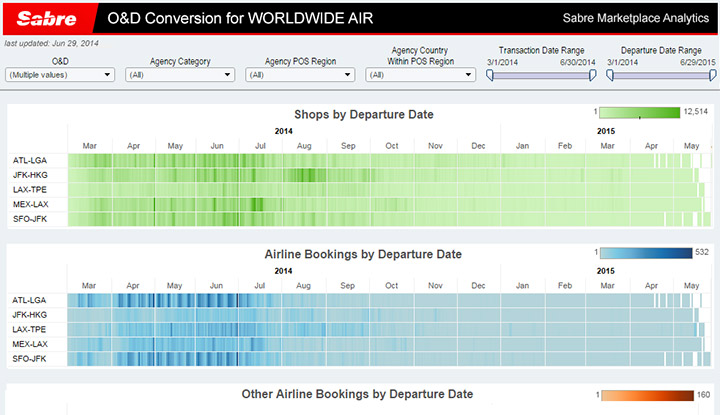Expand the Agency Category dropdown

[180, 74]
